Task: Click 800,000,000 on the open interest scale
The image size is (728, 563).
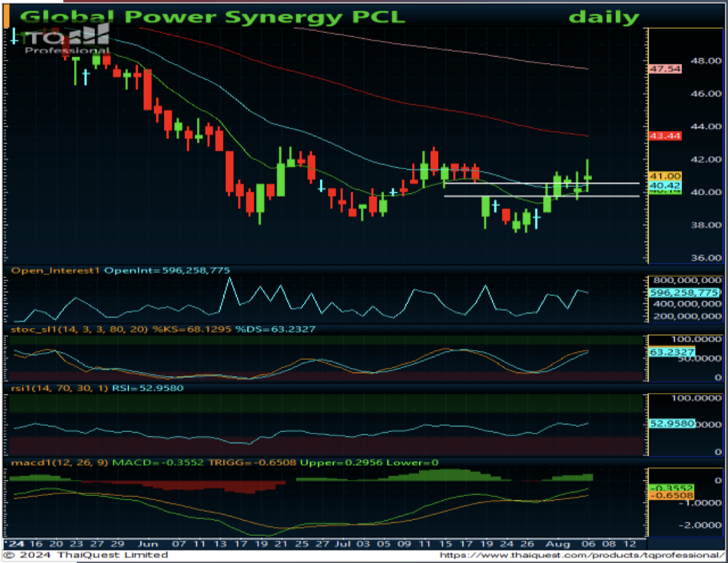Action: tap(687, 280)
